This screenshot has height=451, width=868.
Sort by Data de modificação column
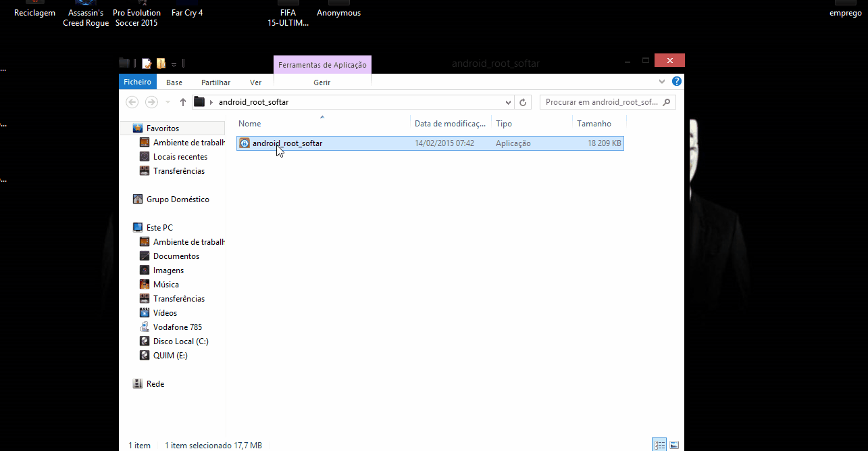(x=449, y=124)
